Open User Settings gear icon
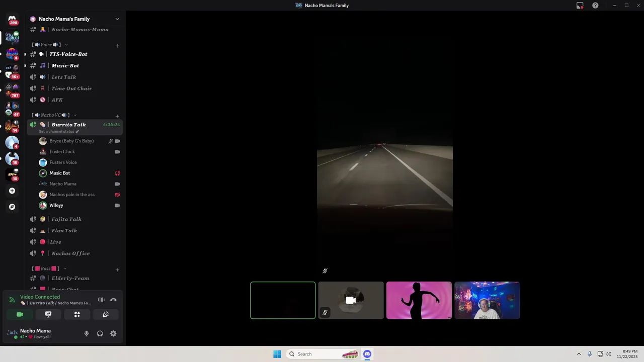The image size is (644, 362). pos(113,333)
